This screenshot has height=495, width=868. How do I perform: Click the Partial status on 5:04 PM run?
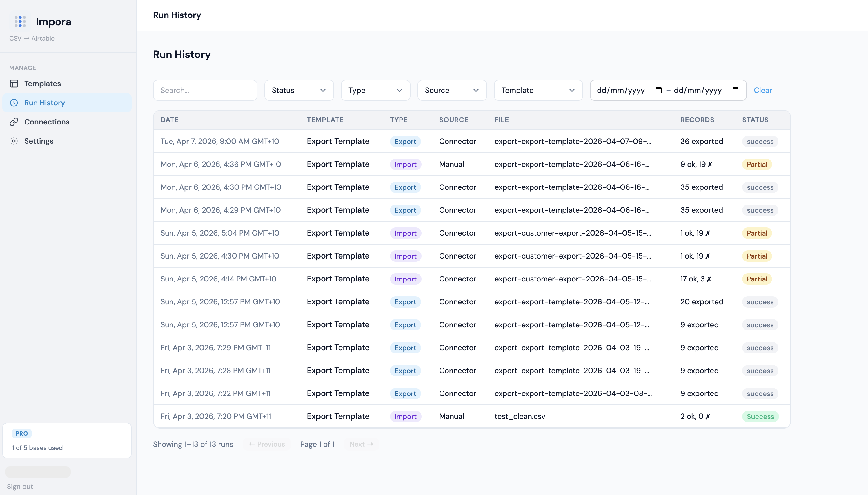click(x=757, y=233)
